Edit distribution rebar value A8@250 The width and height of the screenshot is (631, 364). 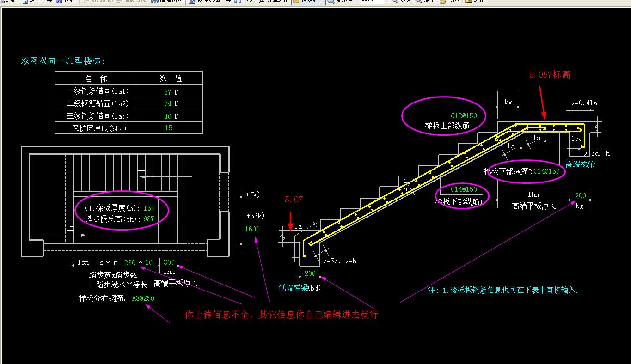point(143,298)
